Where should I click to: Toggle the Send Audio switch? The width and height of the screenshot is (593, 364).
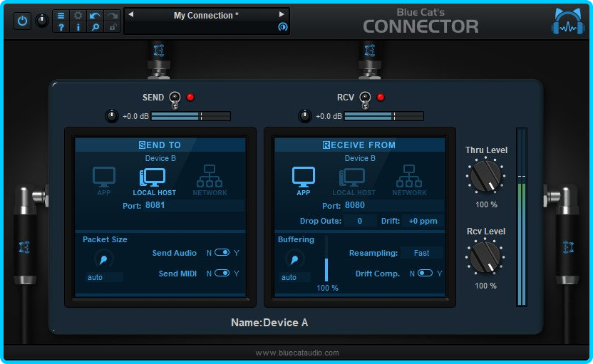coord(222,252)
